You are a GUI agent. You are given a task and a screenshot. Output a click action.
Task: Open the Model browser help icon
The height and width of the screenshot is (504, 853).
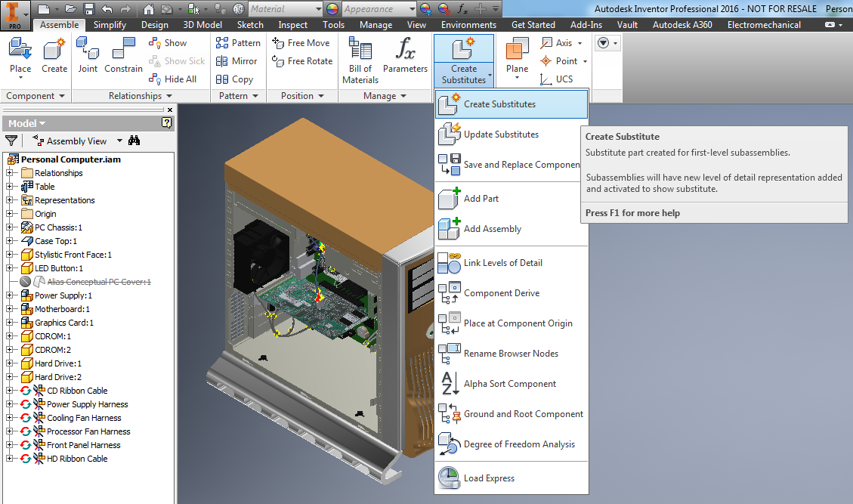pos(167,123)
